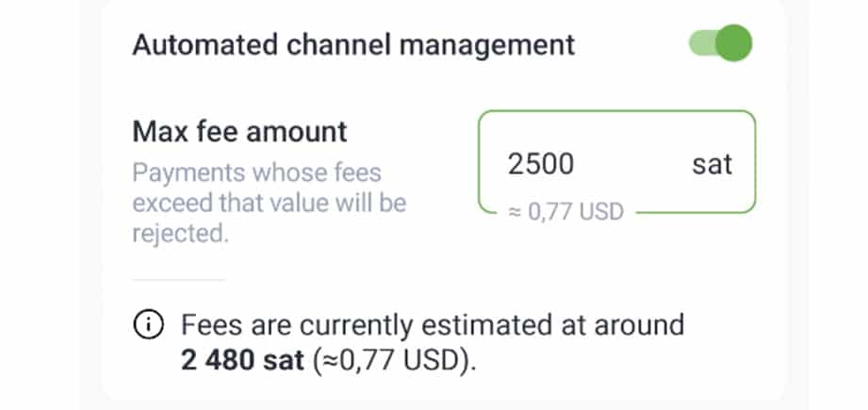Edit the 2500 max fee value

pos(541,164)
